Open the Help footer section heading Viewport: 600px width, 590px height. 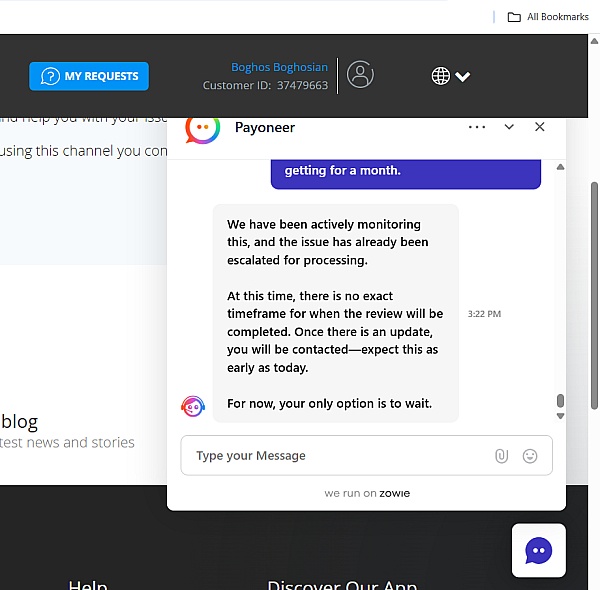pyautogui.click(x=88, y=585)
